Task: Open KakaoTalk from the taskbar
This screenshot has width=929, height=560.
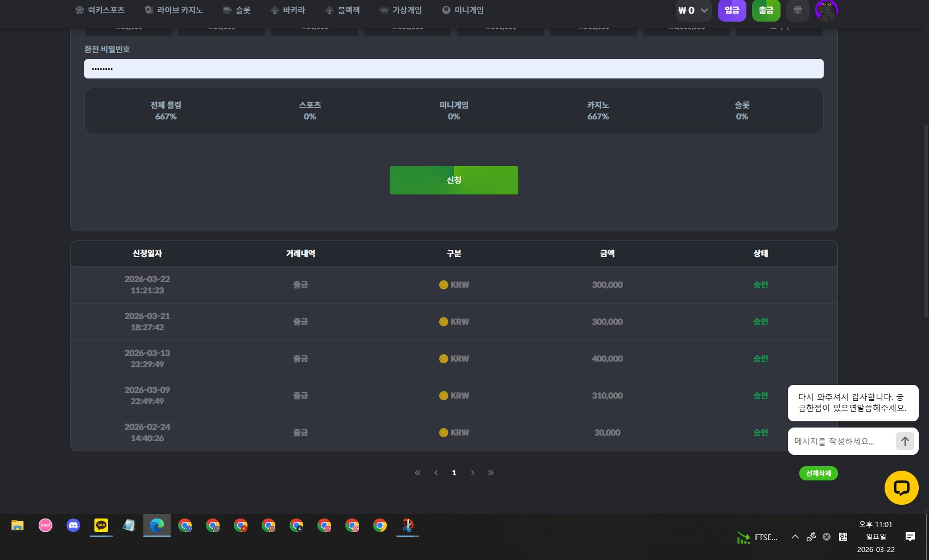Action: point(101,525)
